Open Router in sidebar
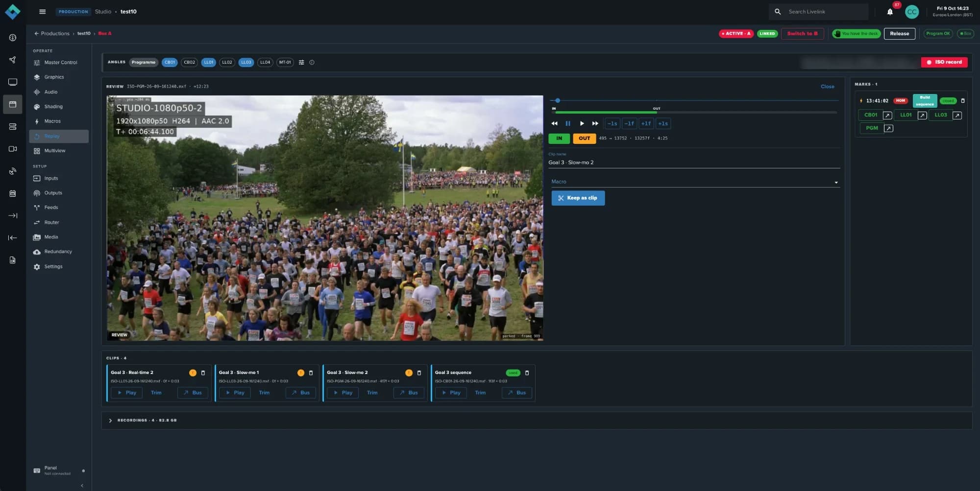 pos(59,223)
